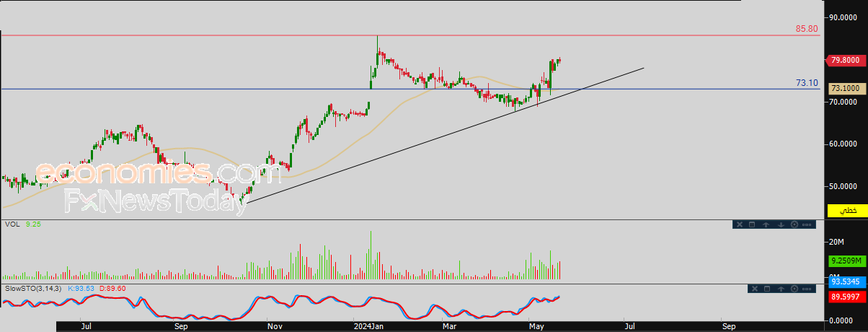The image size is (868, 332).
Task: Open settings gear for the VOL pane
Action: 794,224
